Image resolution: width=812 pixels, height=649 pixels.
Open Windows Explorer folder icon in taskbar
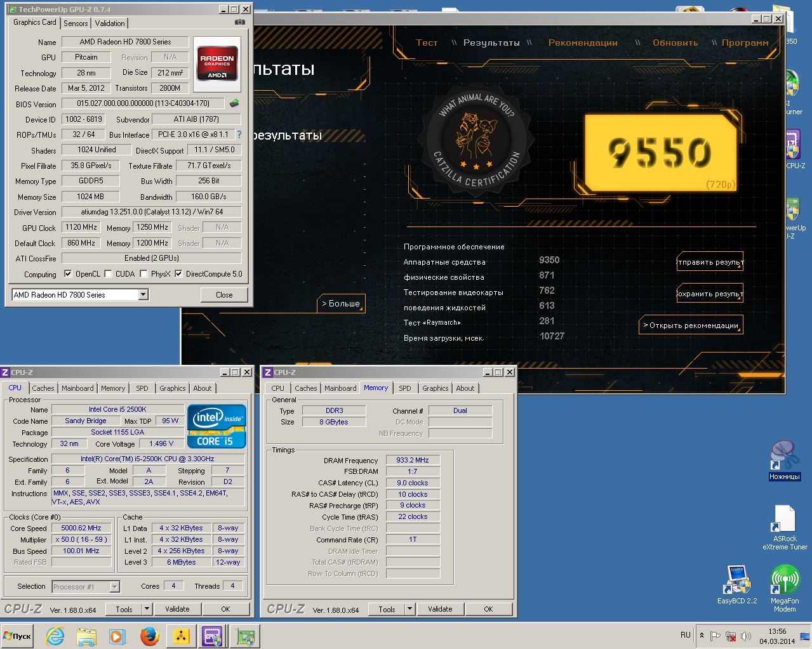[86, 636]
